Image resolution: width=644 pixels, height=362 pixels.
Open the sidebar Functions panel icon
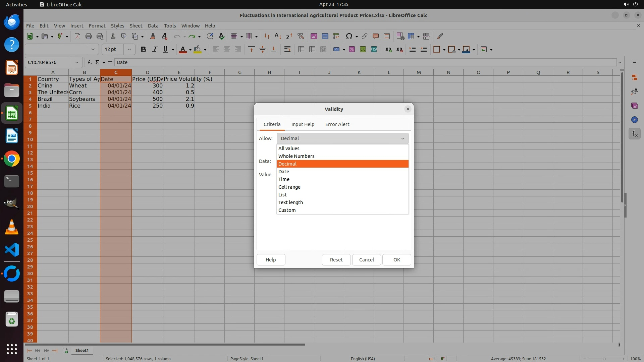pos(634,134)
